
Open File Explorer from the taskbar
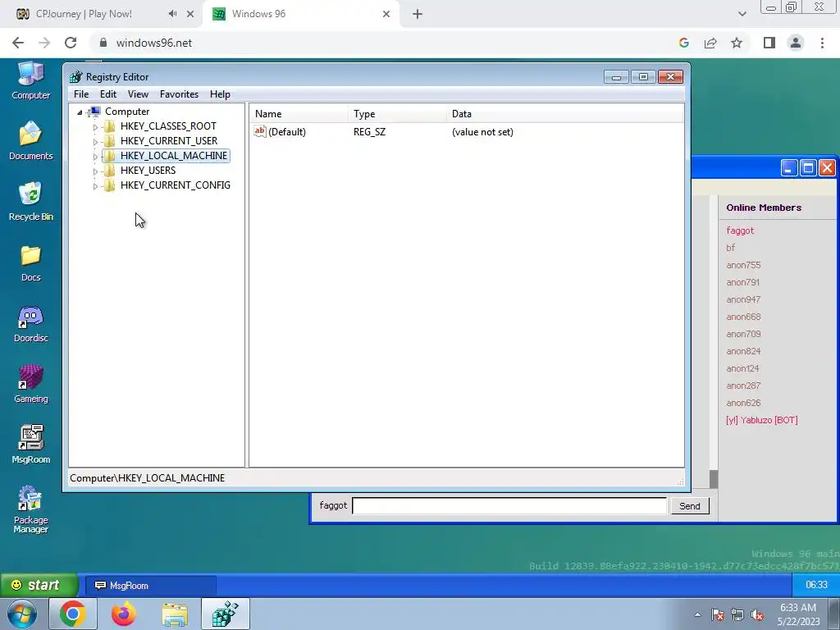[x=175, y=614]
